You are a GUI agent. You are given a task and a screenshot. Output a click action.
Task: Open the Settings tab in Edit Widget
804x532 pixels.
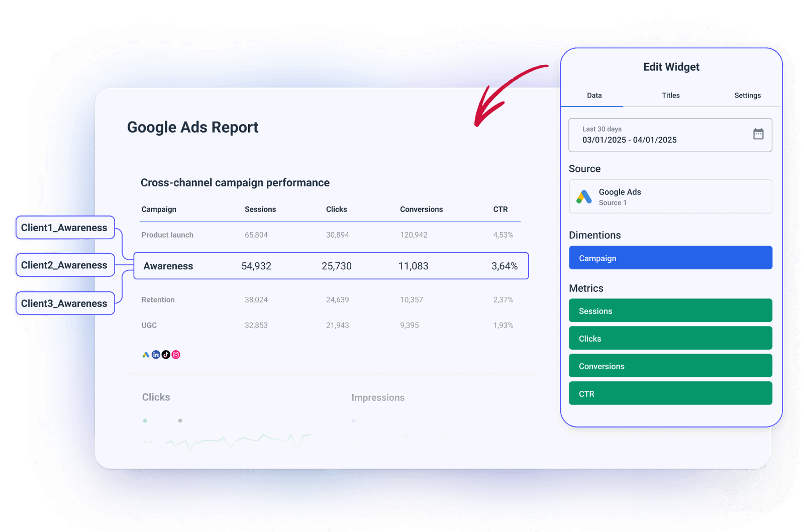click(747, 95)
